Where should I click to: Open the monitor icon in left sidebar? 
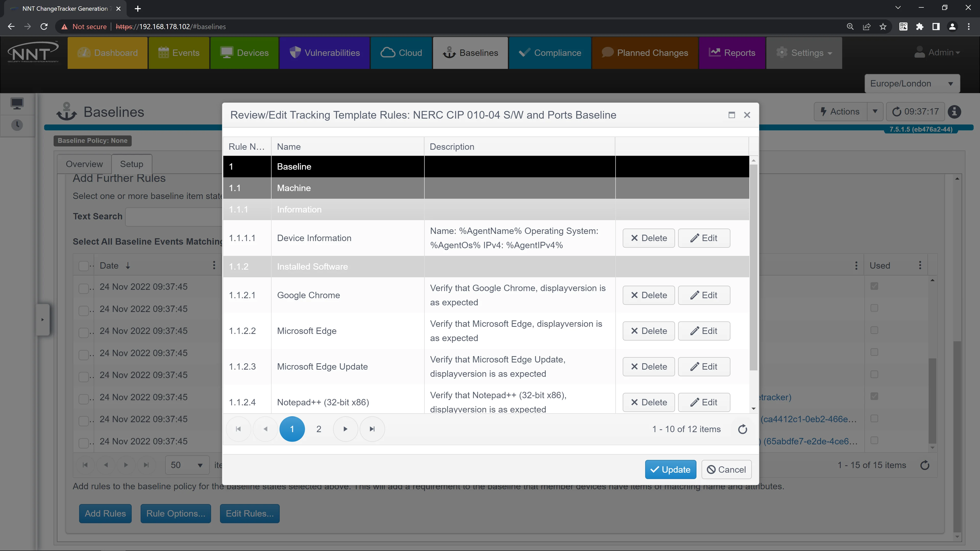[17, 103]
